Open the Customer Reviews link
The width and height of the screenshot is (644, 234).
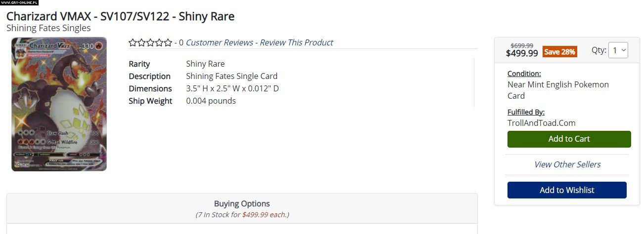[219, 42]
